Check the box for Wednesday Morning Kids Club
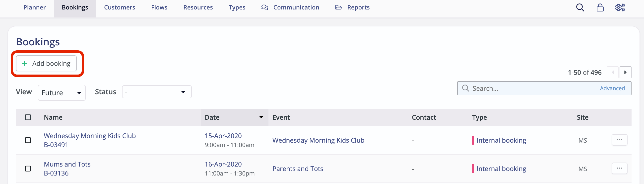The image size is (644, 184). tap(28, 140)
